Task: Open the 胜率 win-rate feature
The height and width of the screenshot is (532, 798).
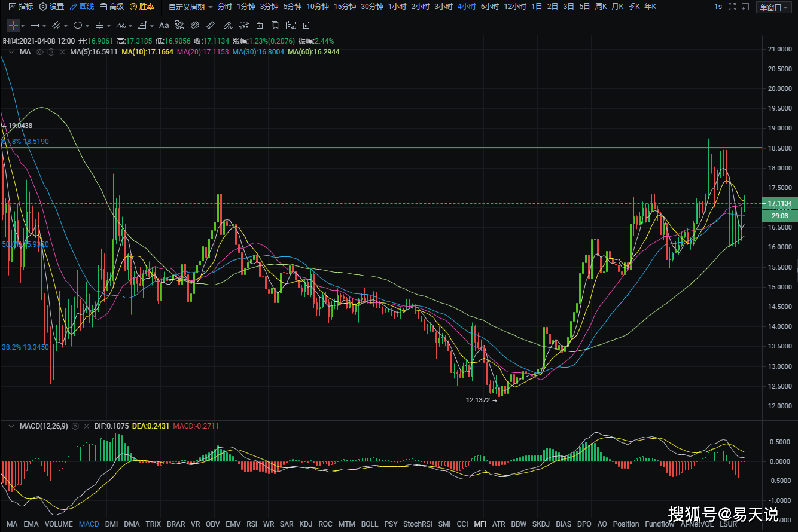Action: (142, 7)
